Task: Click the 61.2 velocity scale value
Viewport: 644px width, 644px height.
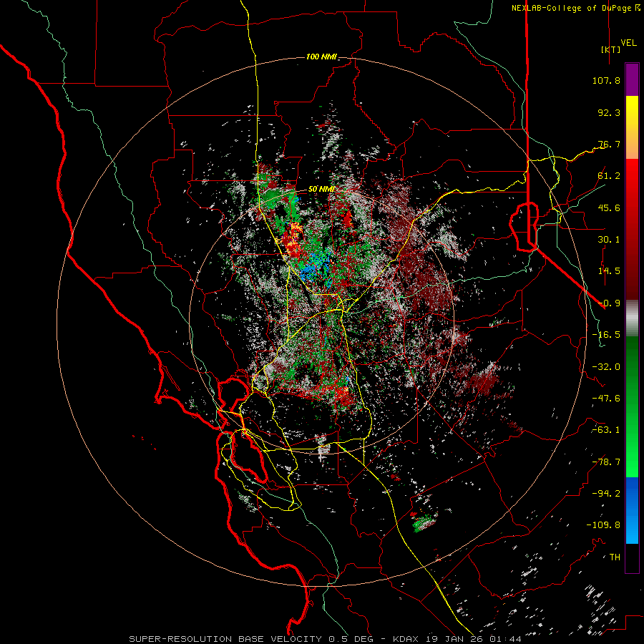Action: 609,176
